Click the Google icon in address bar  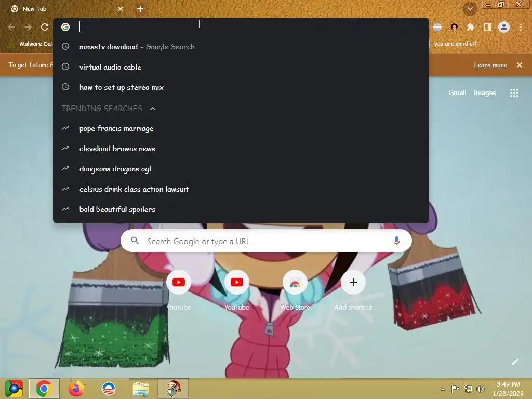click(65, 27)
